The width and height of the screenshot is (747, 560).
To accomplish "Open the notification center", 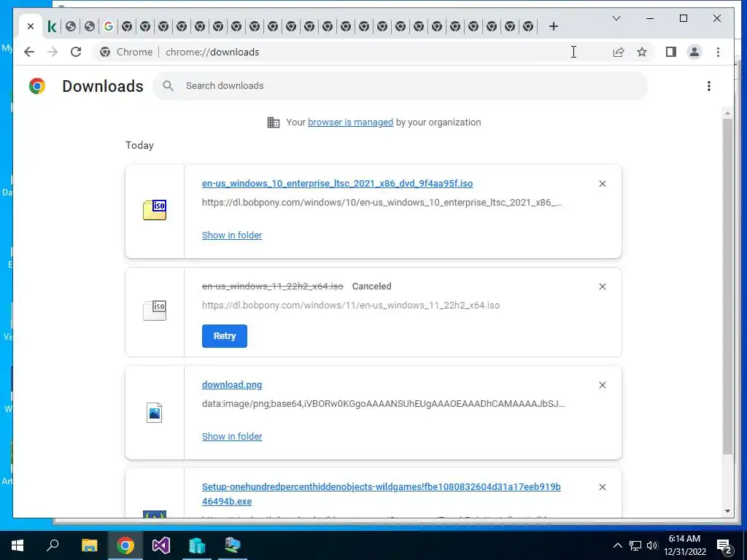I will coord(724,545).
